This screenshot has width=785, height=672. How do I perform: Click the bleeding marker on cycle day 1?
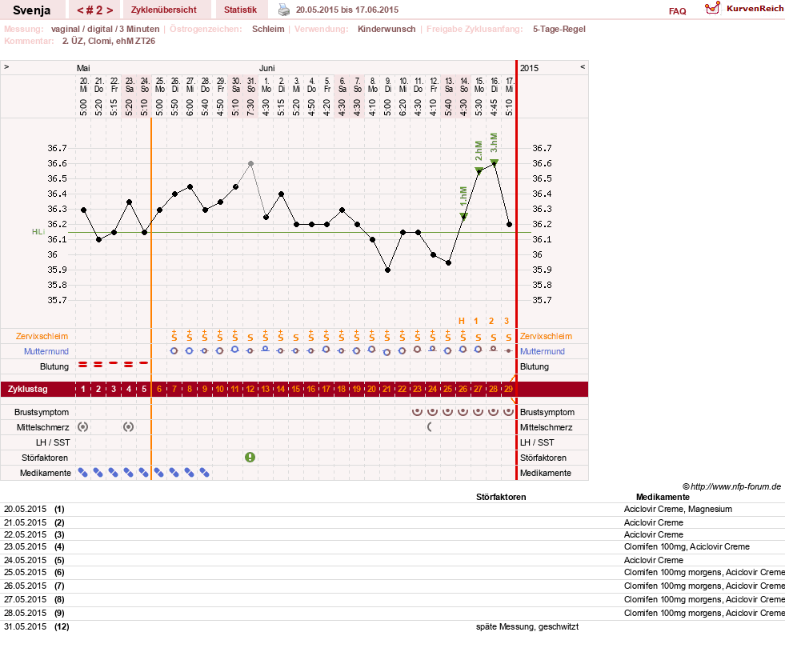(83, 365)
